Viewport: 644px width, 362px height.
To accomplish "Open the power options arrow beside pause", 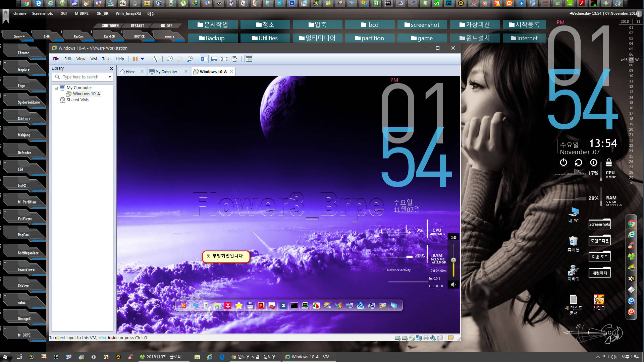I will (143, 59).
